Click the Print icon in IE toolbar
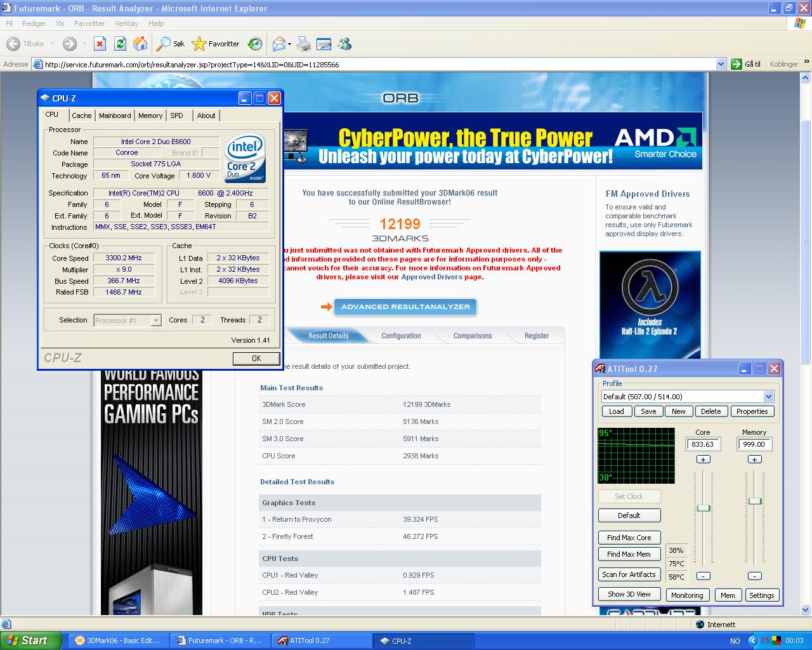This screenshot has height=650, width=812. click(304, 44)
